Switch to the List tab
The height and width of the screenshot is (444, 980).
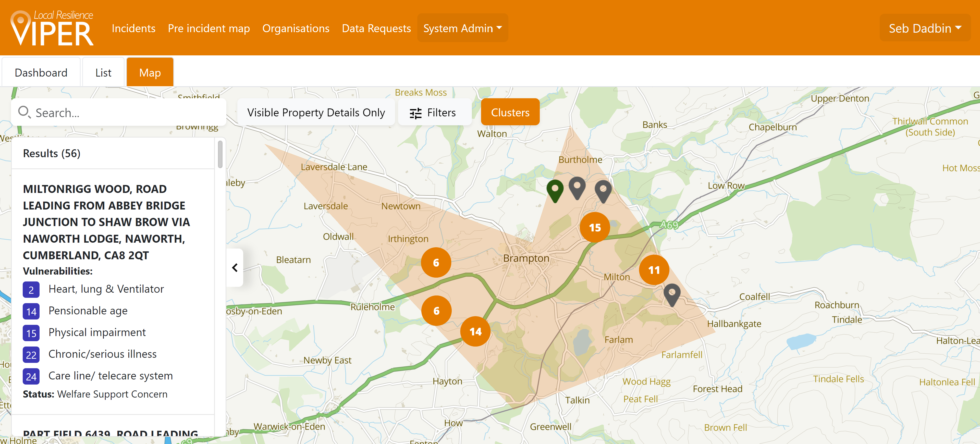(103, 73)
